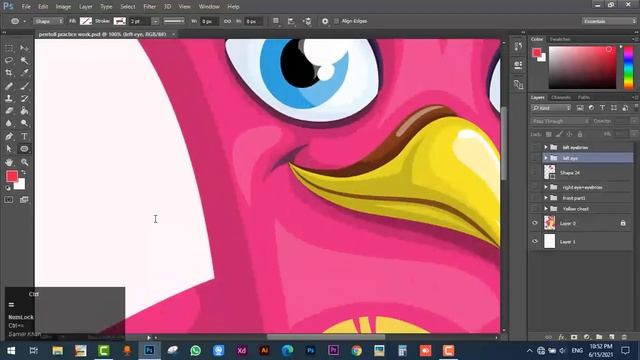Link shape width and height
Viewport: 640px width, 360px height.
click(227, 21)
